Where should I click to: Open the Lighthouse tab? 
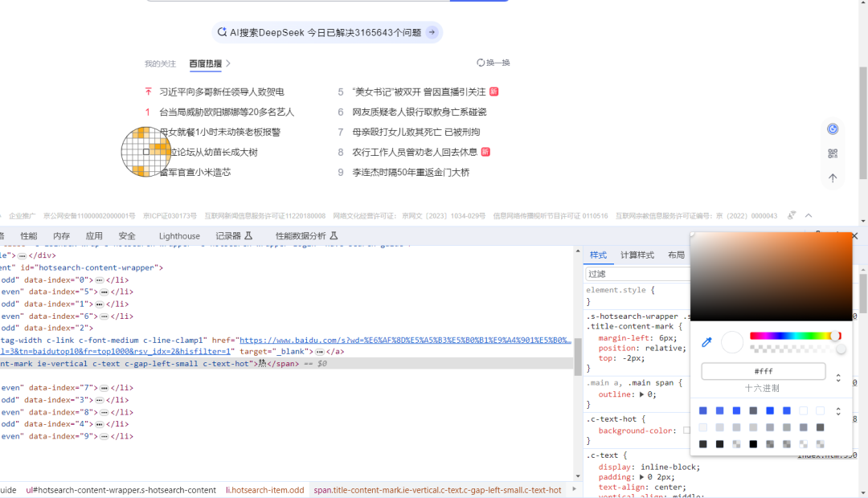[x=179, y=236]
